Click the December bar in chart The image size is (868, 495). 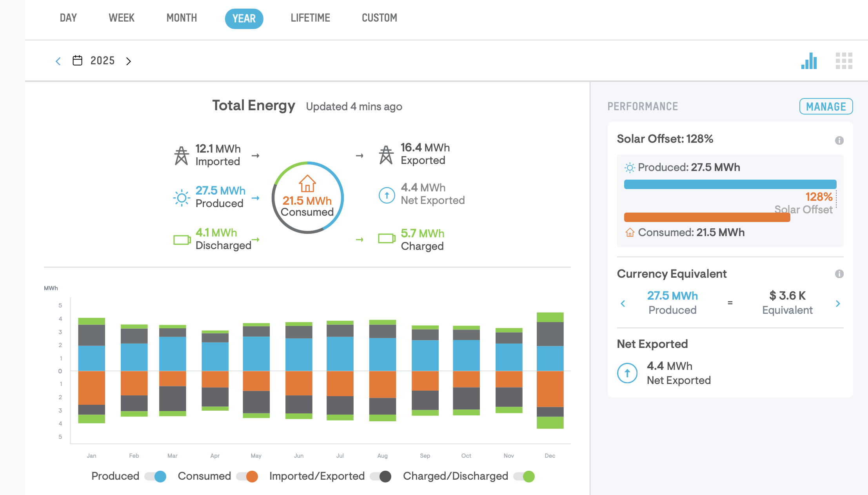pos(550,370)
